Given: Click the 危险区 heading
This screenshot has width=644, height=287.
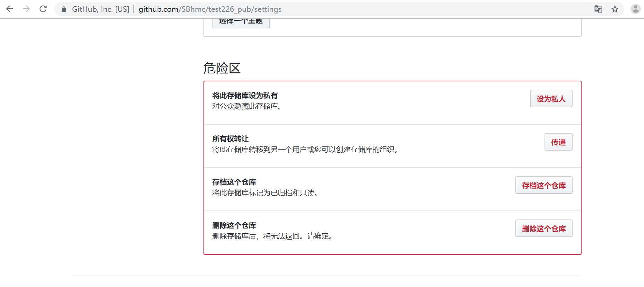Looking at the screenshot, I should coord(222,68).
